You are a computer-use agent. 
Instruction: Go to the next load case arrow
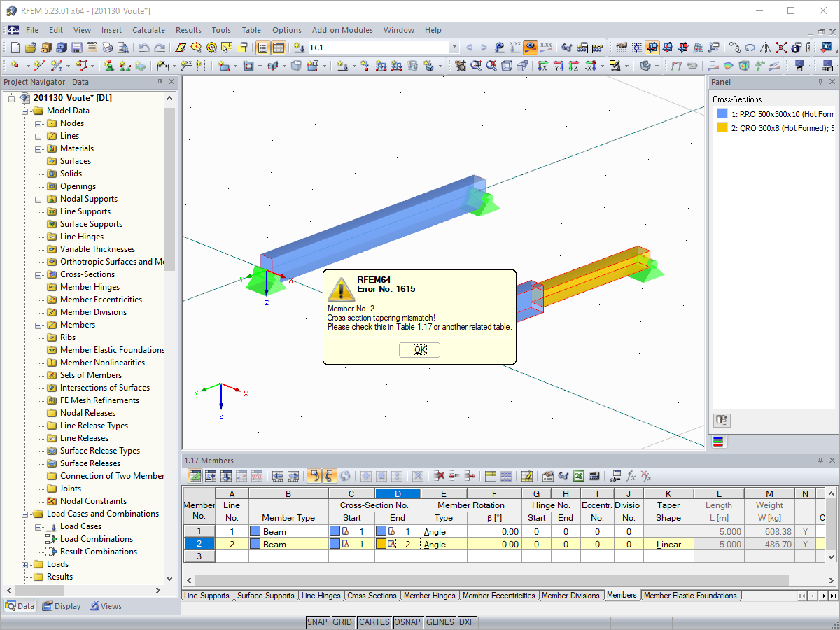pos(484,48)
